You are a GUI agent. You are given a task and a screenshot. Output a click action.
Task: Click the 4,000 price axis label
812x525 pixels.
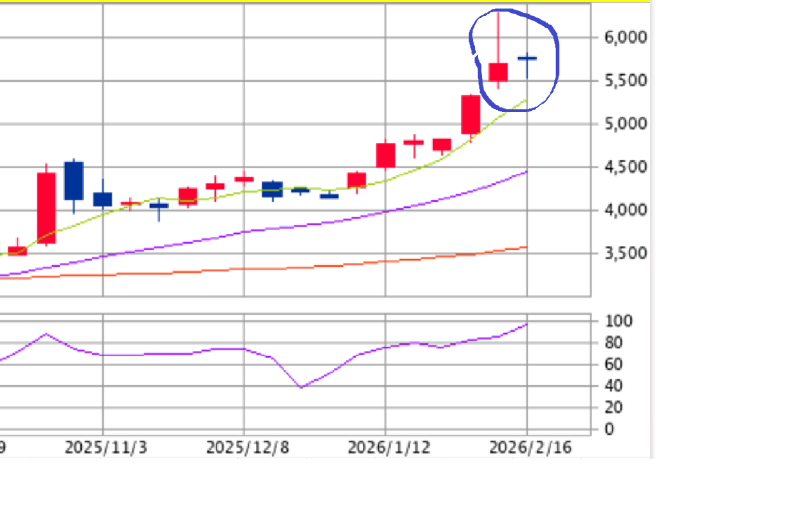click(x=625, y=210)
